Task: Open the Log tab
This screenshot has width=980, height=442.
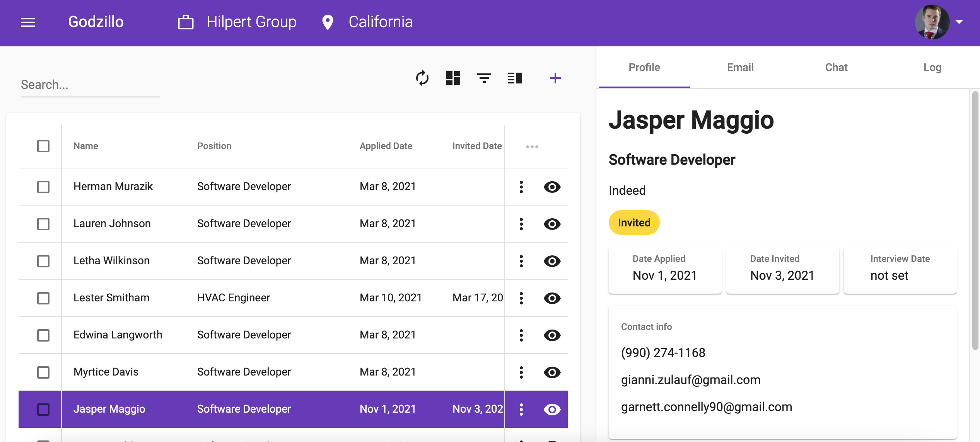Action: click(932, 68)
